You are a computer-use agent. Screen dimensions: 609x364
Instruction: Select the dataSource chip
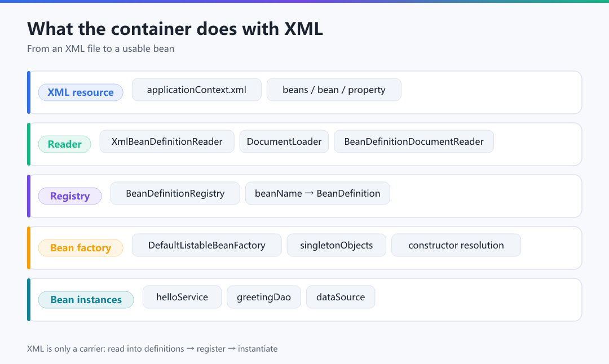(x=341, y=298)
